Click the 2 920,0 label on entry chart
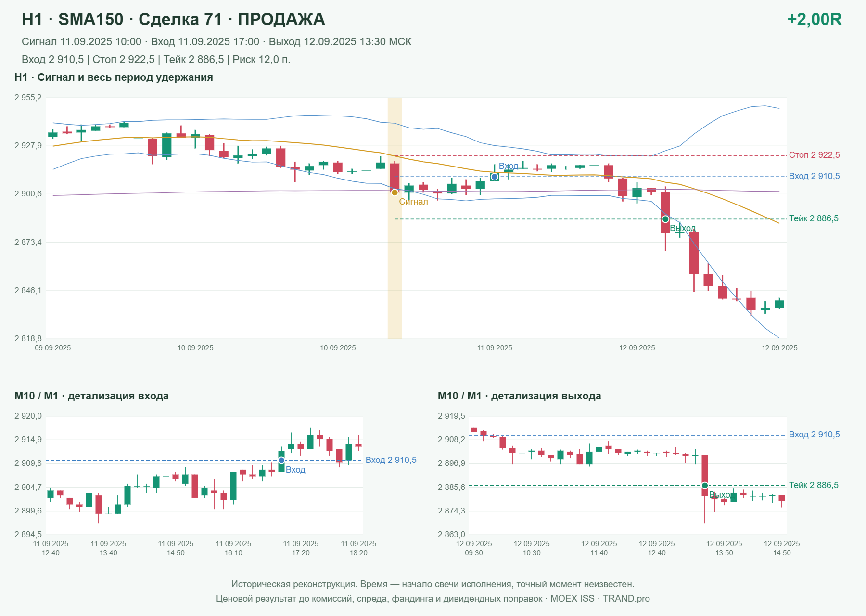 tap(28, 416)
